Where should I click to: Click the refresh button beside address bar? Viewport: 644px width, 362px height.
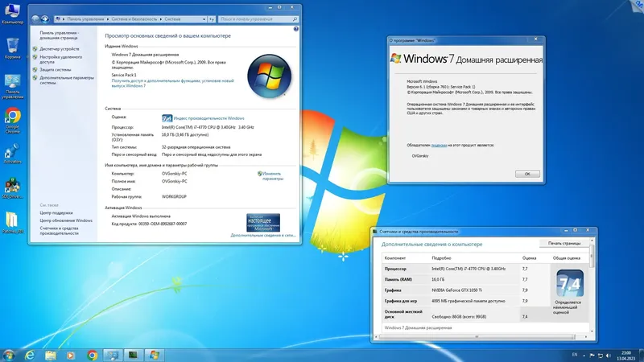click(x=212, y=19)
